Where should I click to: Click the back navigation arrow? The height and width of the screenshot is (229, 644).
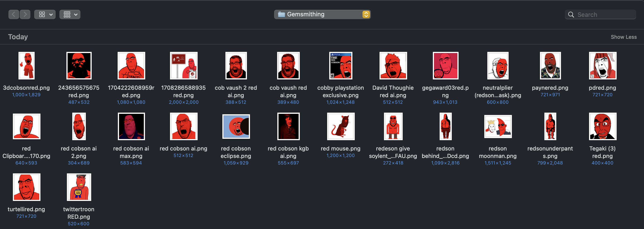click(14, 14)
